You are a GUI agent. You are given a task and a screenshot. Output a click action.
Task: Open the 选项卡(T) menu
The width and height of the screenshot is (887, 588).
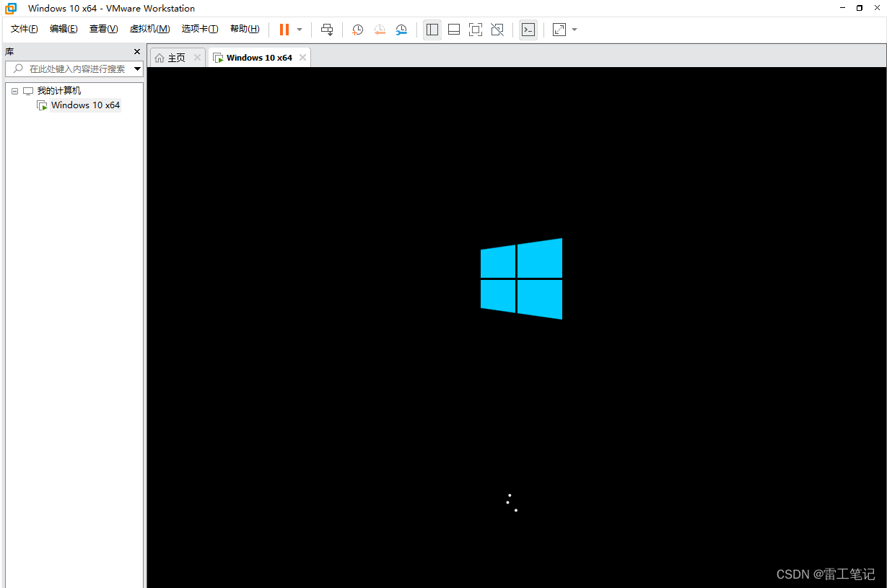200,29
